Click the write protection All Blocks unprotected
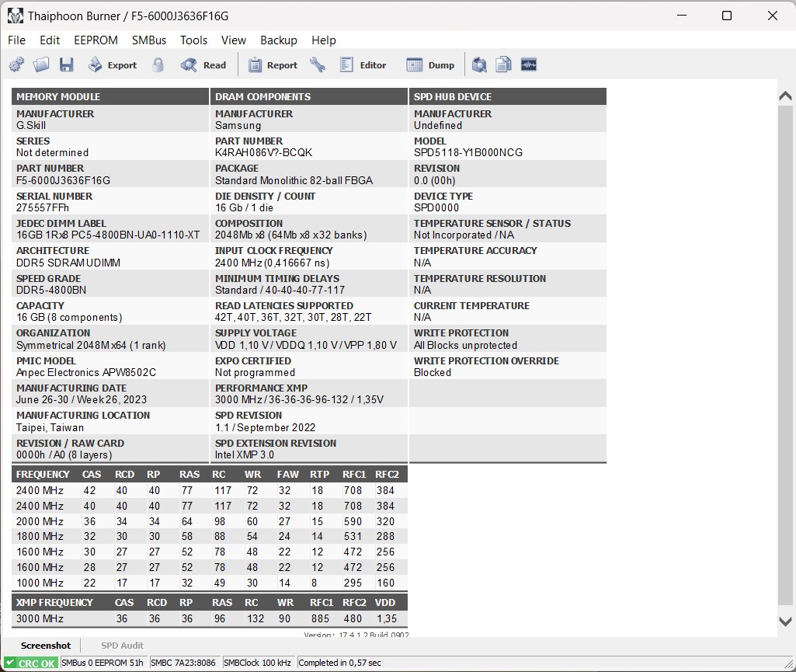The width and height of the screenshot is (796, 672). point(465,345)
